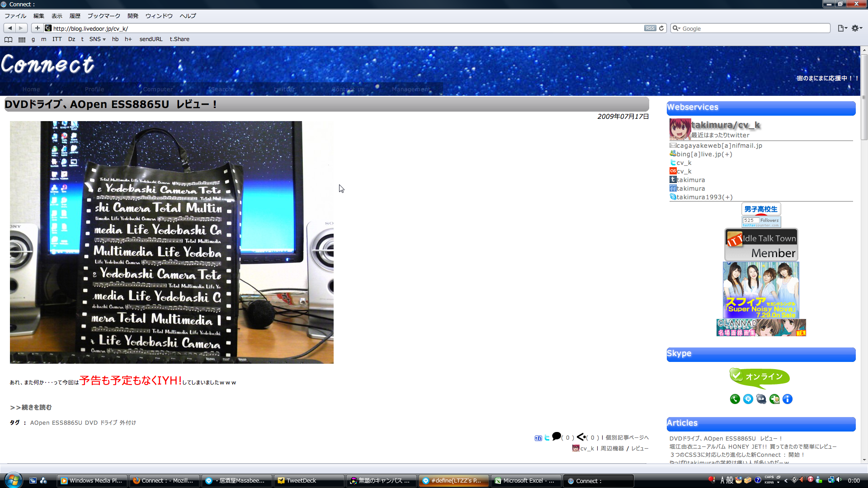Open the Google search engine dropdown
The width and height of the screenshot is (868, 488).
(x=676, y=28)
